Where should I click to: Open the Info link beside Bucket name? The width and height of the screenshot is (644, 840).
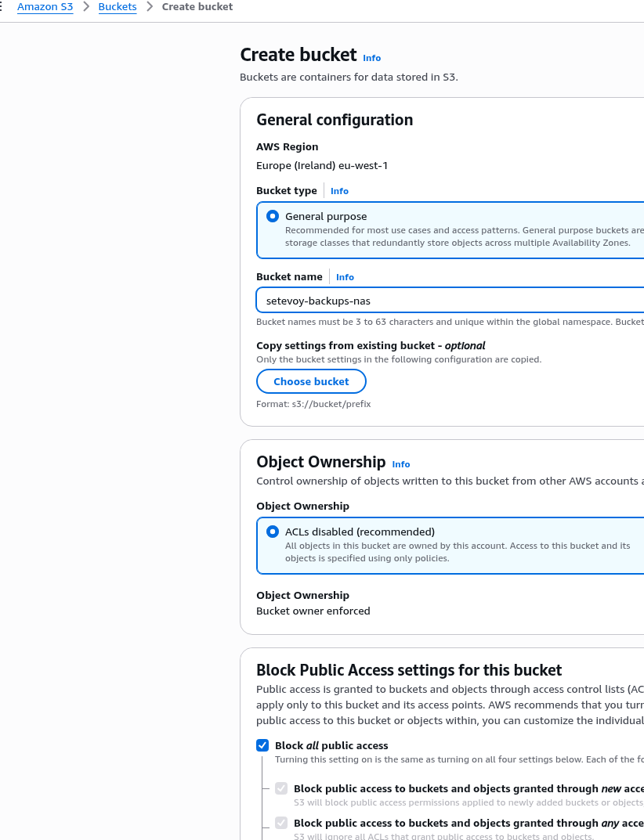[x=345, y=277]
